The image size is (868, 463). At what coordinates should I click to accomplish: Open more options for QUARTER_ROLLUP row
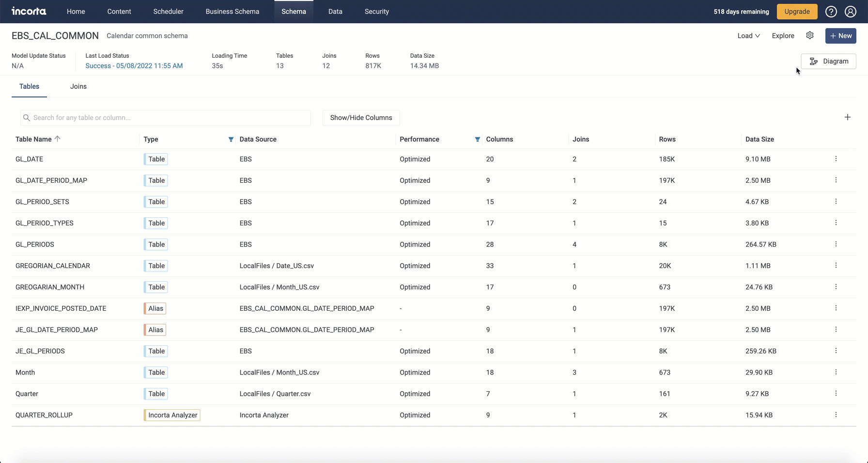[836, 415]
